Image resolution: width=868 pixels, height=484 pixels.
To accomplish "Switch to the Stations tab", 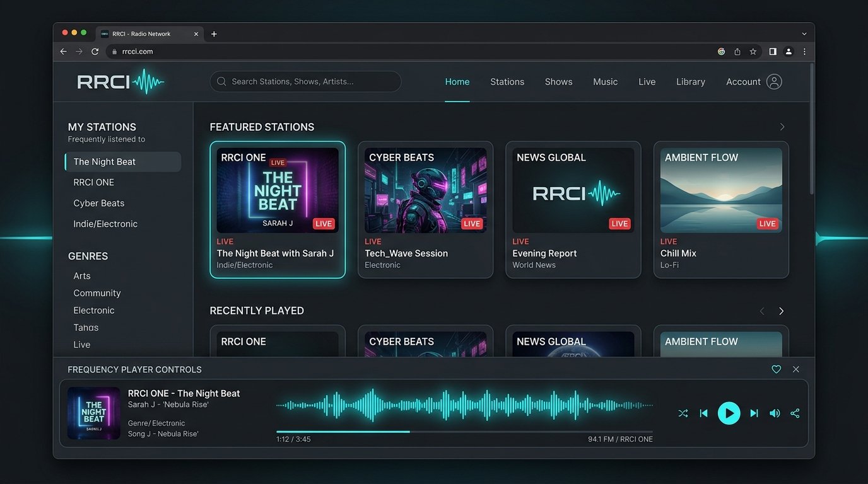I will pos(507,82).
